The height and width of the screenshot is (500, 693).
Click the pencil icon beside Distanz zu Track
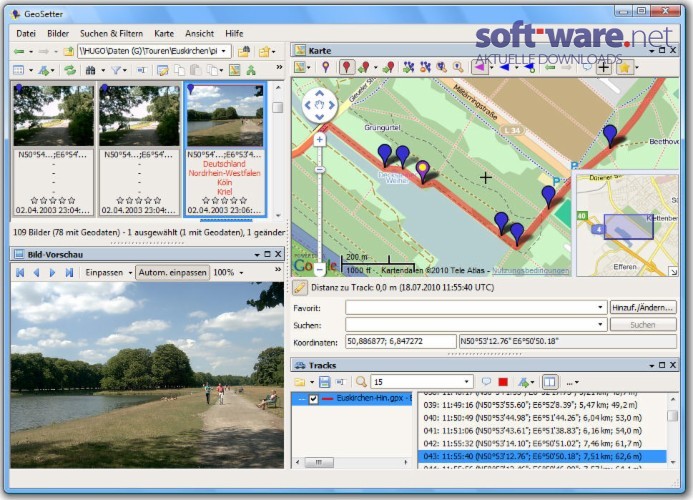click(299, 288)
